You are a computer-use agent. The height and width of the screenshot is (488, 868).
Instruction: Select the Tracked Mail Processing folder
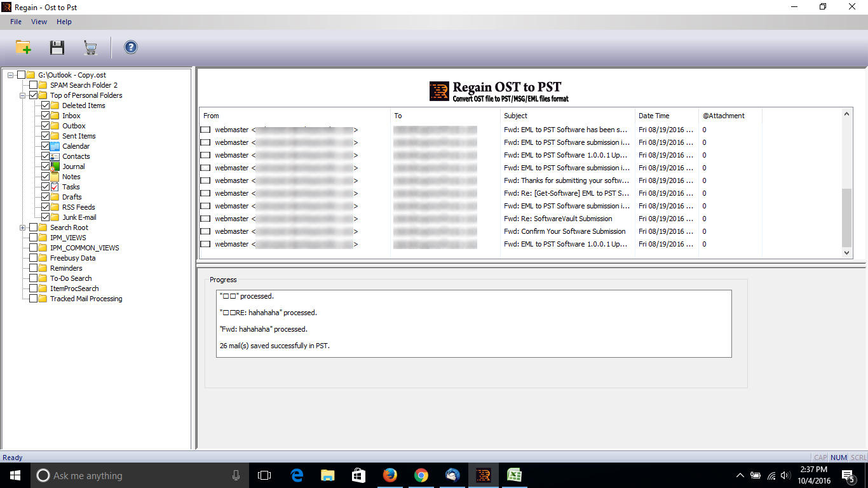coord(86,299)
